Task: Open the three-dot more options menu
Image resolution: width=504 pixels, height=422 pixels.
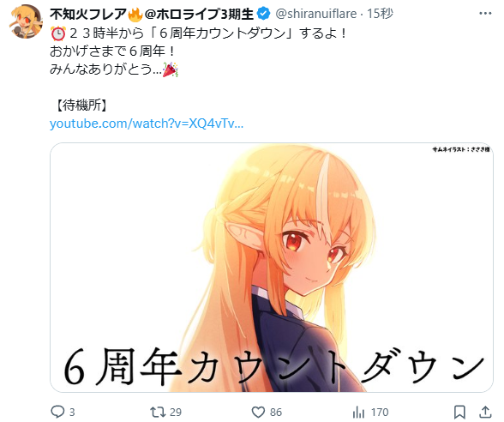Action: click(x=485, y=14)
